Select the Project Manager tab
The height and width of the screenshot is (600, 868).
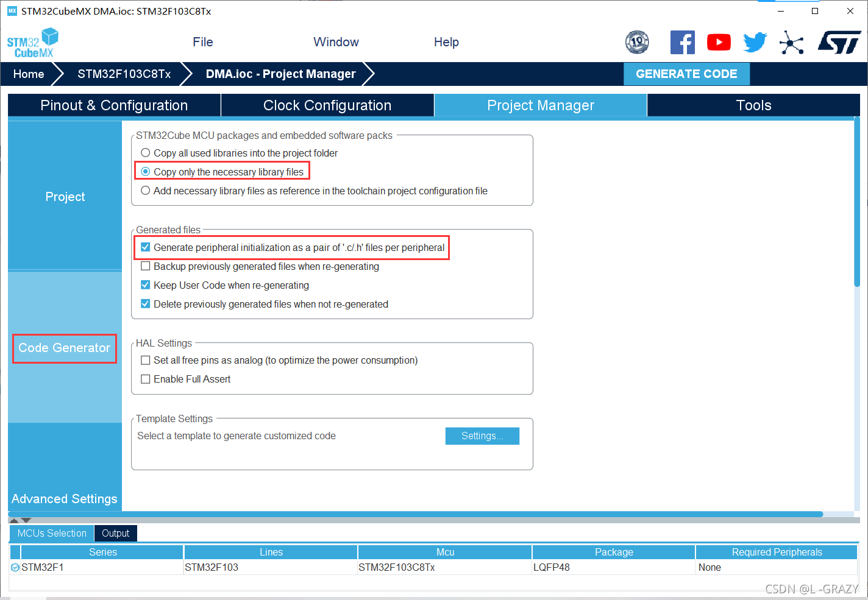[541, 105]
